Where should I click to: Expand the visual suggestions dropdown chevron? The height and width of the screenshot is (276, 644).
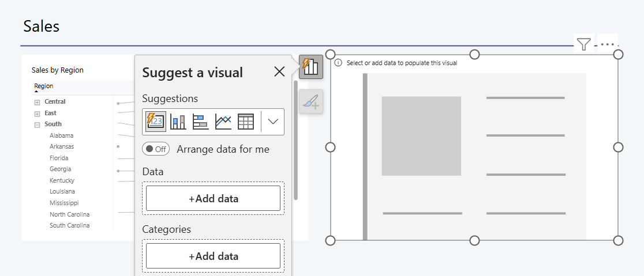click(273, 122)
